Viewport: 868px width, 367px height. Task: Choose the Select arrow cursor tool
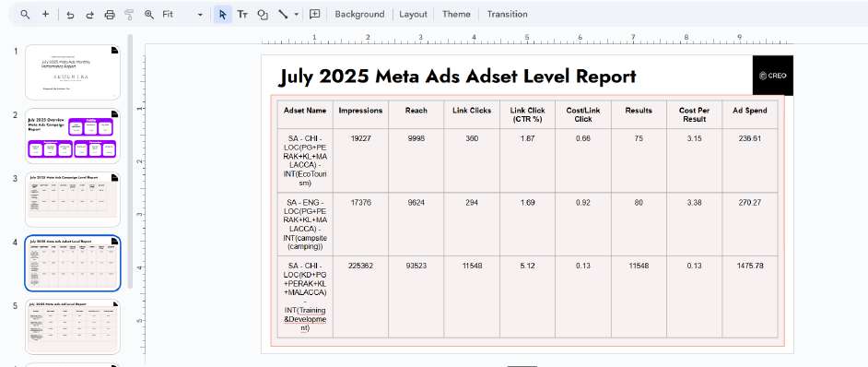pos(223,15)
